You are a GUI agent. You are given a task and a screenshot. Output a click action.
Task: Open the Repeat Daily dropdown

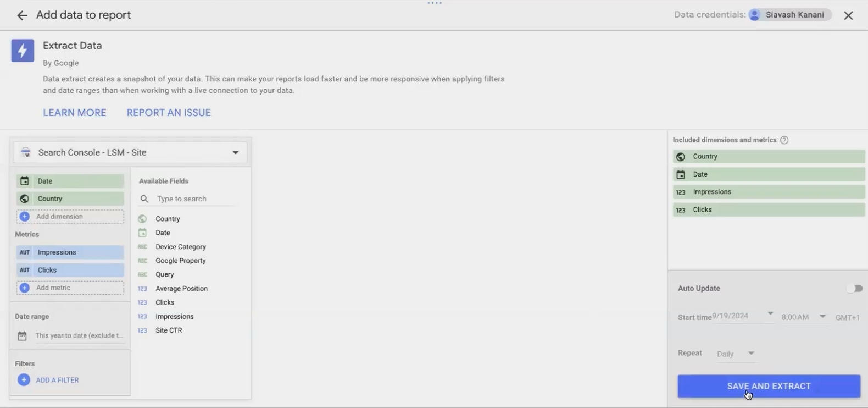point(736,354)
